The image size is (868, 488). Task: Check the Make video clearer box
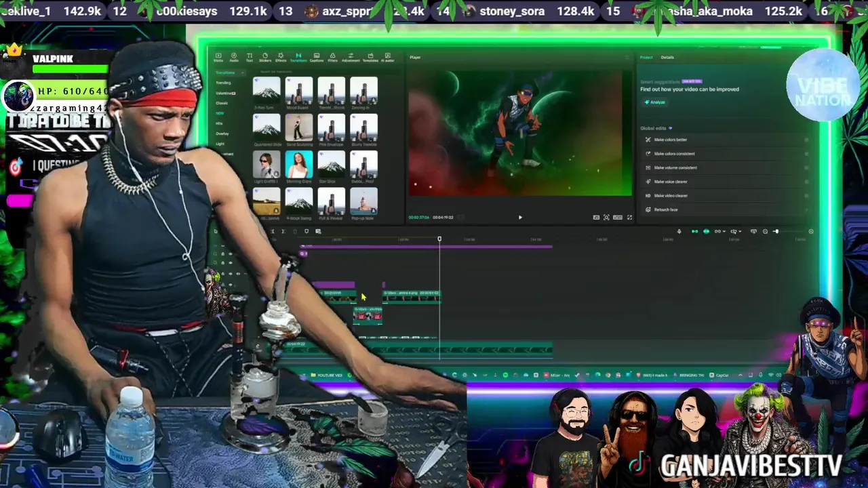806,195
